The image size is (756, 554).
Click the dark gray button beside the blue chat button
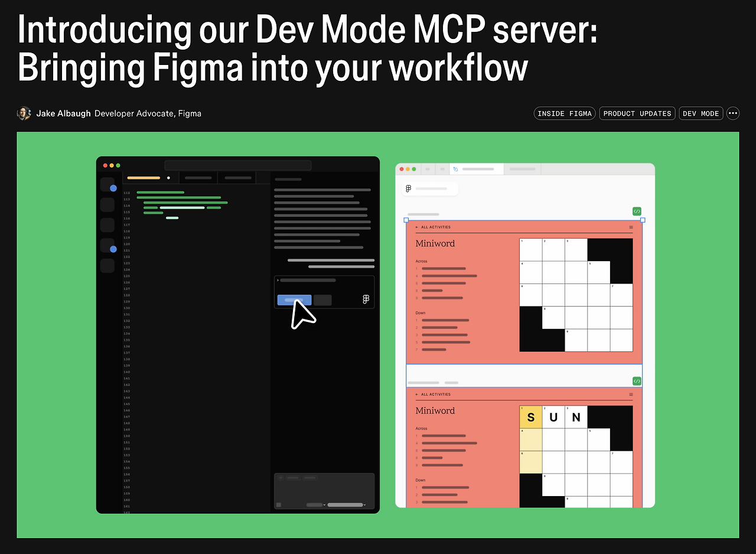tap(322, 300)
